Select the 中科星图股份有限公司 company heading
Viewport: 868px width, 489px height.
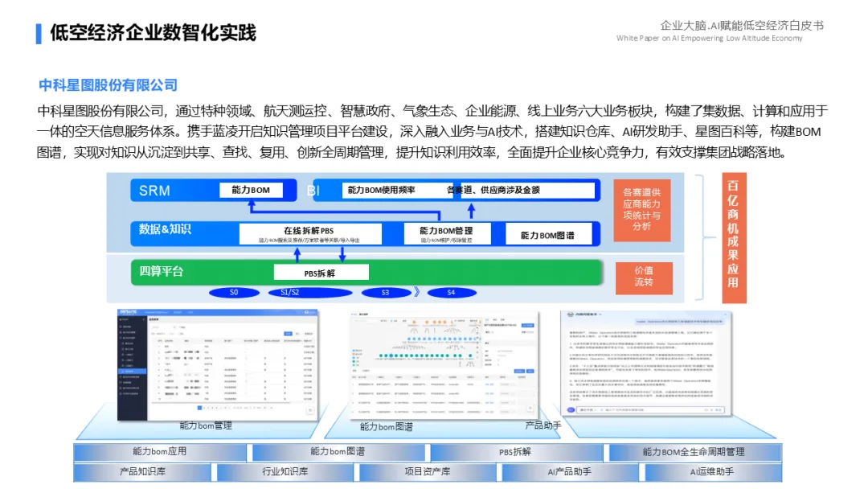pyautogui.click(x=108, y=84)
